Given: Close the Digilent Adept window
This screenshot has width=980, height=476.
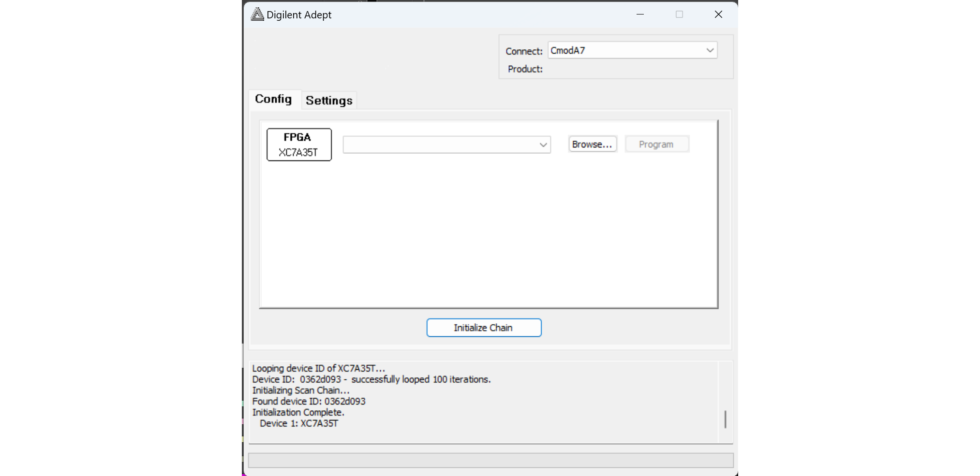Looking at the screenshot, I should pyautogui.click(x=718, y=14).
